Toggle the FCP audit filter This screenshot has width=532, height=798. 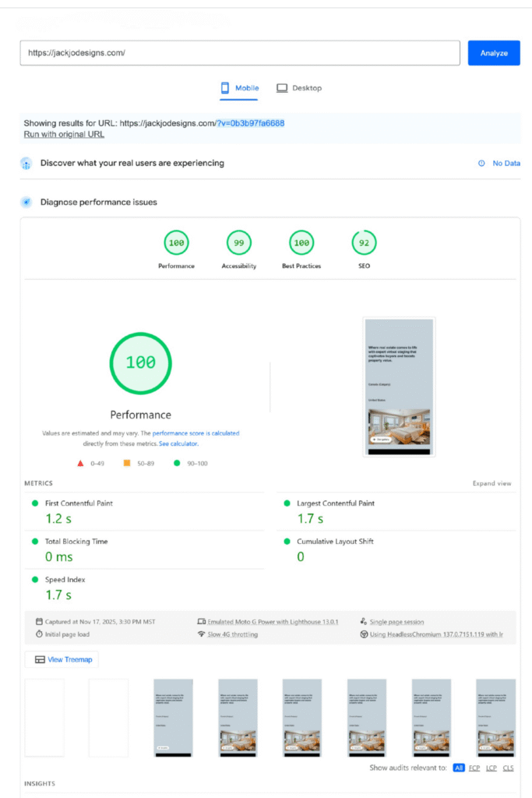point(474,768)
